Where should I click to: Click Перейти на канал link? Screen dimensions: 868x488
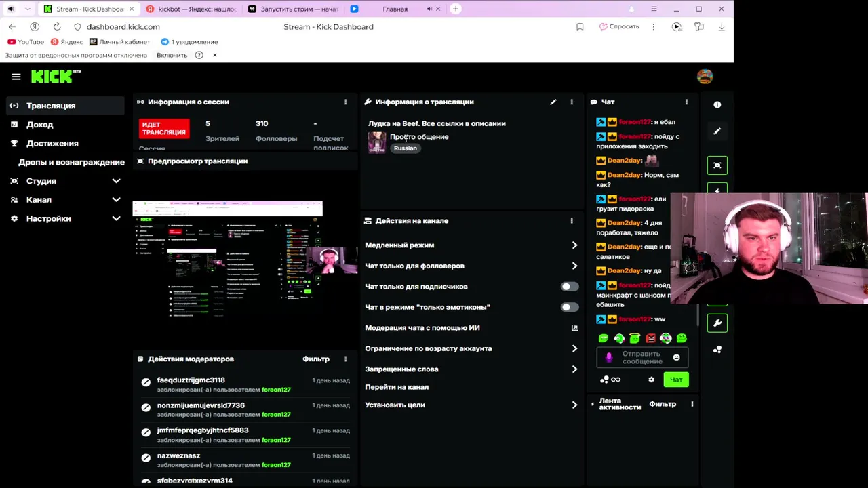(397, 387)
